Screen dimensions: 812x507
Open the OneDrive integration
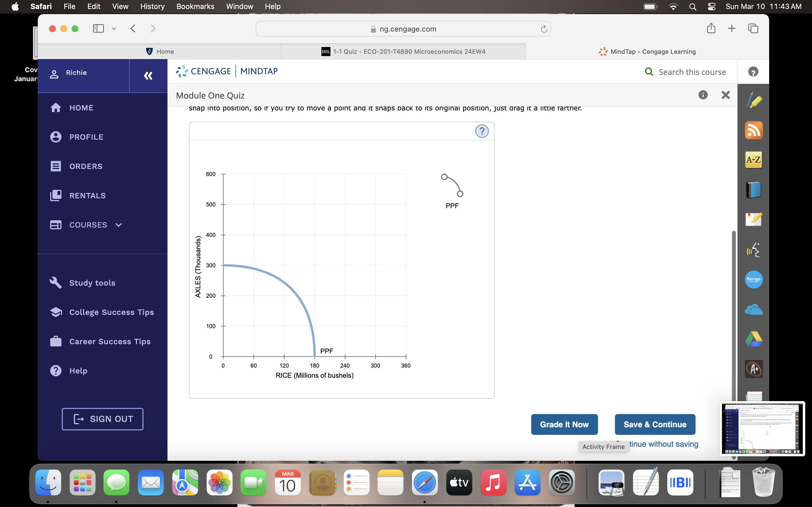tap(754, 309)
